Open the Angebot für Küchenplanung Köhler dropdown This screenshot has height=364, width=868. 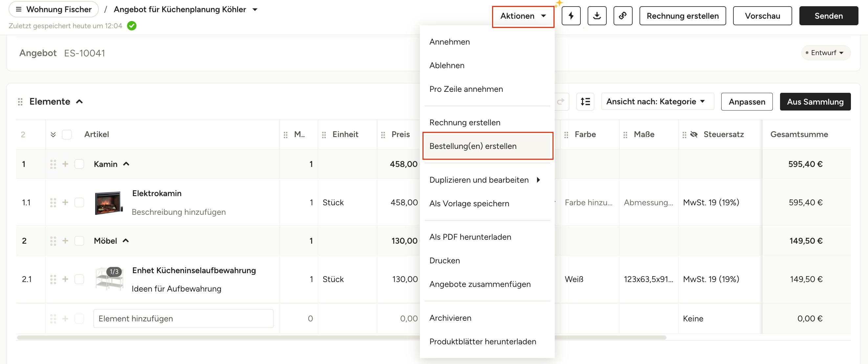(255, 10)
